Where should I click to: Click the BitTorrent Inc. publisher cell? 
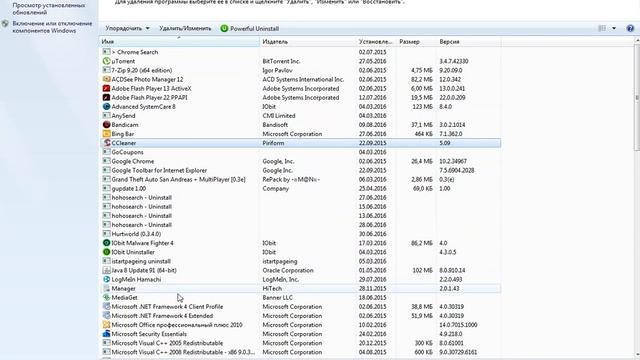(x=281, y=61)
